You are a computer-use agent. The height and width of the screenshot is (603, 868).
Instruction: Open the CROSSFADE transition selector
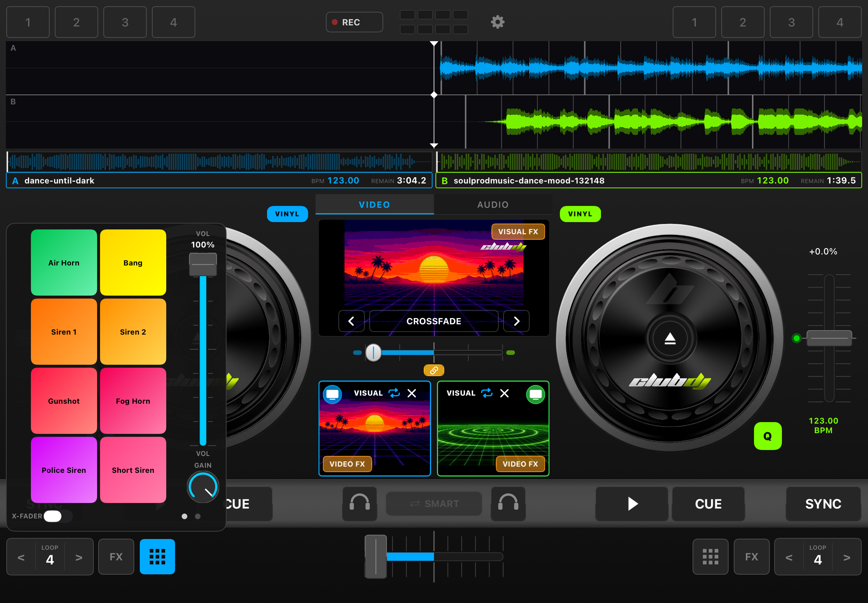point(433,321)
